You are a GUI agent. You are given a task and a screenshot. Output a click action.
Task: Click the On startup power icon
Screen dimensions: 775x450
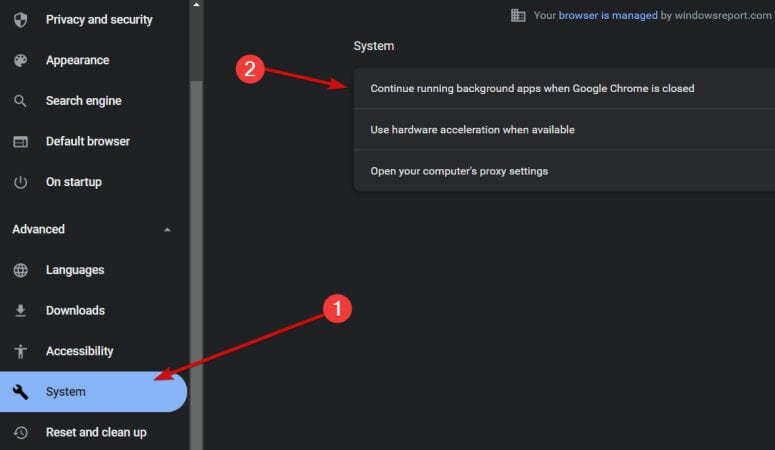20,182
